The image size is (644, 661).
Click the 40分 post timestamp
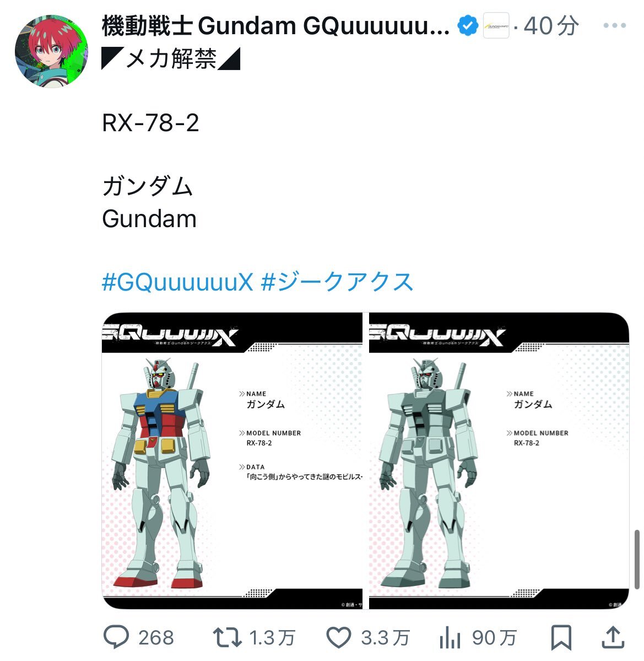click(551, 26)
